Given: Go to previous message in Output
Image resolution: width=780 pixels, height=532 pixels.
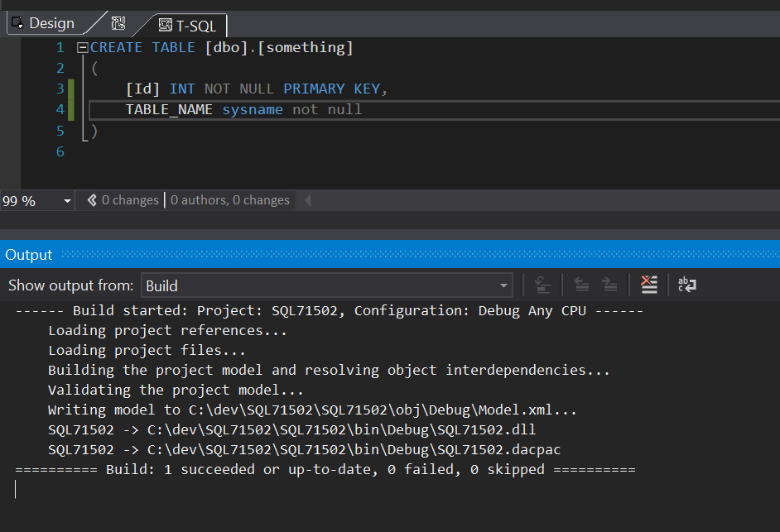Looking at the screenshot, I should pyautogui.click(x=581, y=285).
